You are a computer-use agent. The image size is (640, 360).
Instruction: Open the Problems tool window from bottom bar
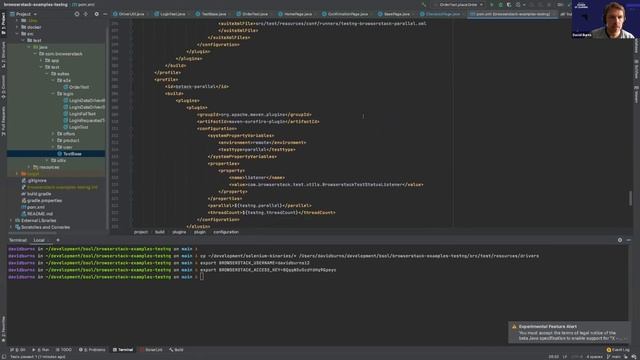pos(92,350)
